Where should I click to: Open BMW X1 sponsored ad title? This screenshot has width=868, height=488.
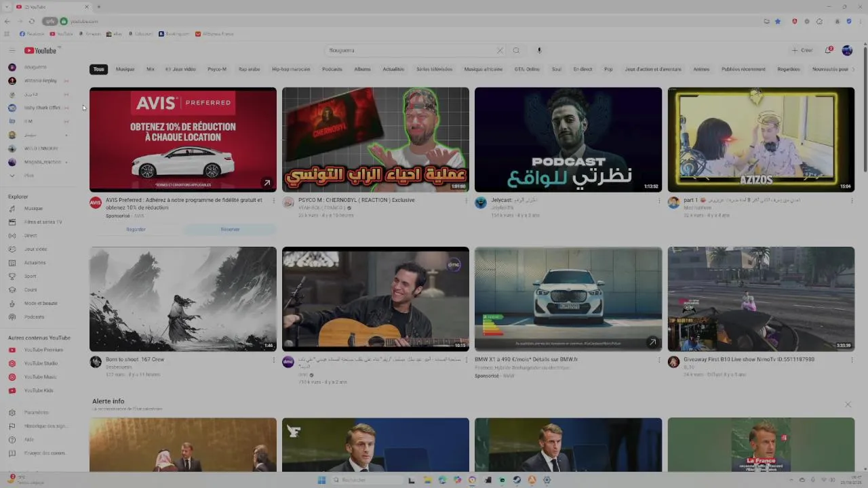[x=526, y=360]
